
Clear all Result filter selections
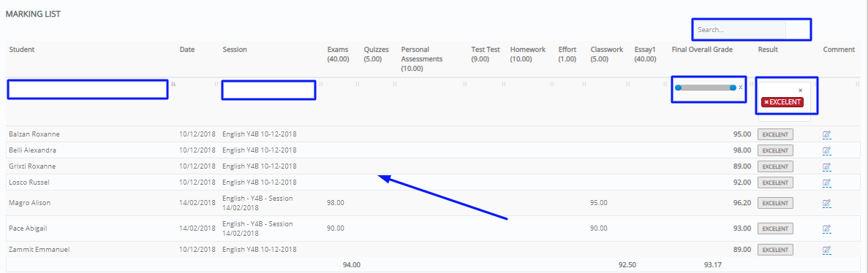[800, 90]
